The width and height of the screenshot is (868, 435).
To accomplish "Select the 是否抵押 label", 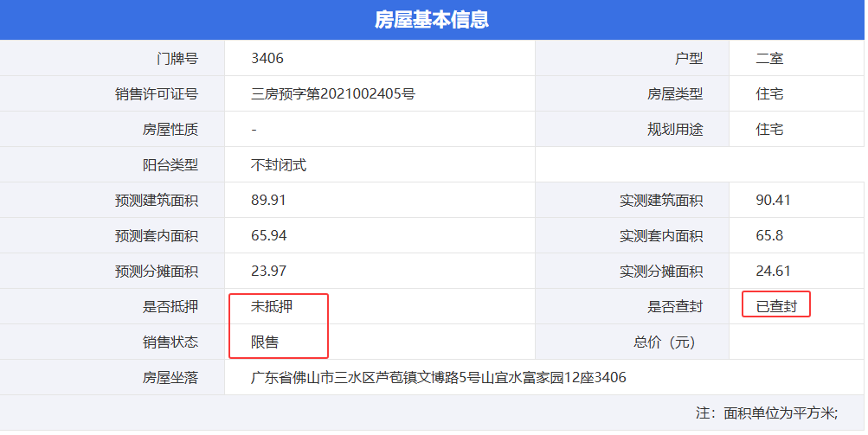I will click(170, 306).
